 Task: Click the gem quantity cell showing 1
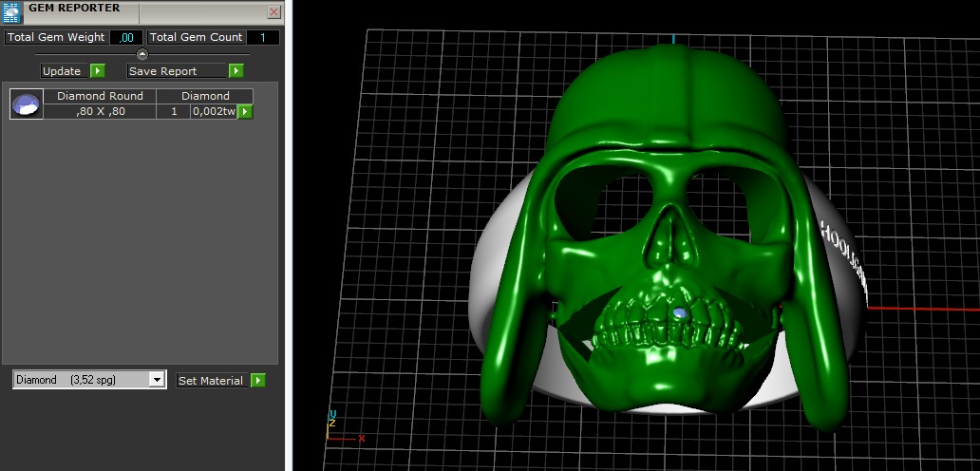[x=174, y=112]
